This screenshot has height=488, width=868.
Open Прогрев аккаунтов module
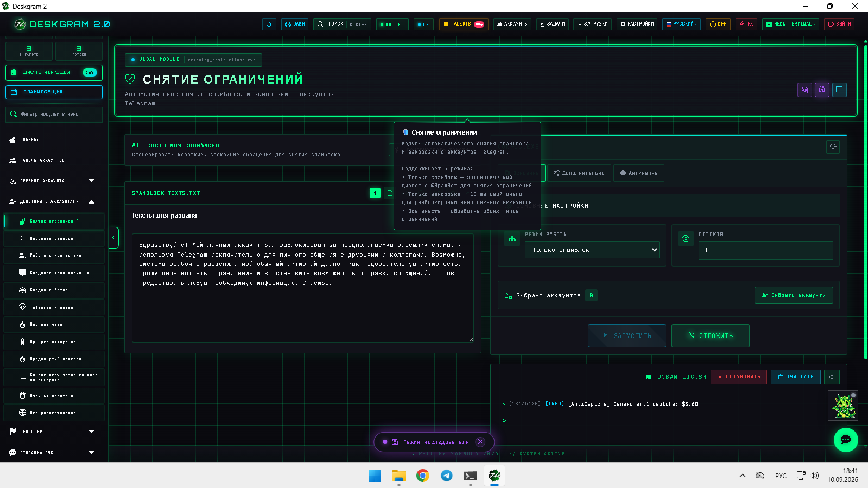tap(54, 342)
